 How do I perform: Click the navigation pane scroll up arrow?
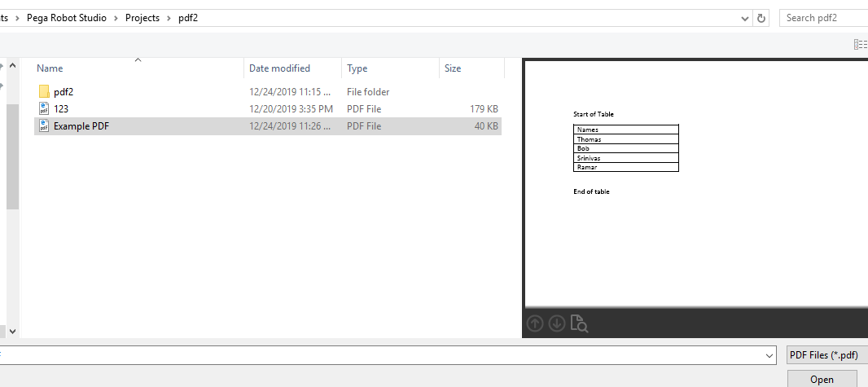click(12, 66)
